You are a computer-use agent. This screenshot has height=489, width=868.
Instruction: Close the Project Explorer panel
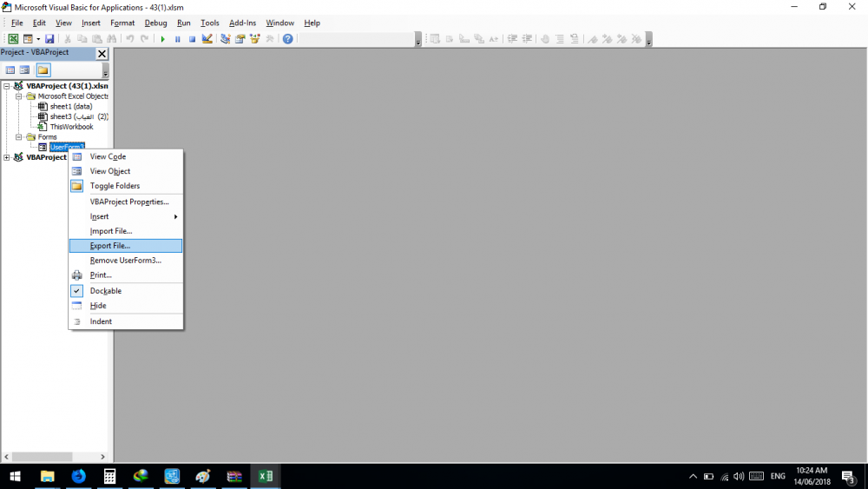pyautogui.click(x=102, y=54)
